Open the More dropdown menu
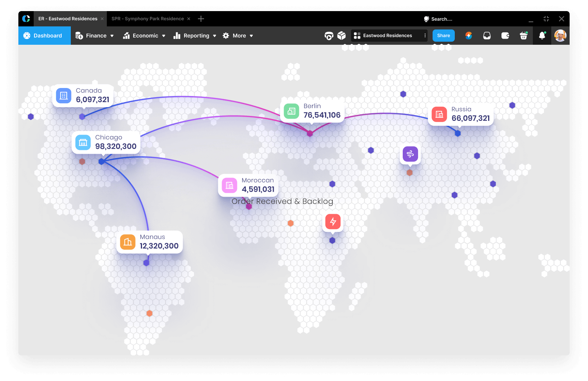Viewport: 588px width, 381px height. pyautogui.click(x=238, y=36)
